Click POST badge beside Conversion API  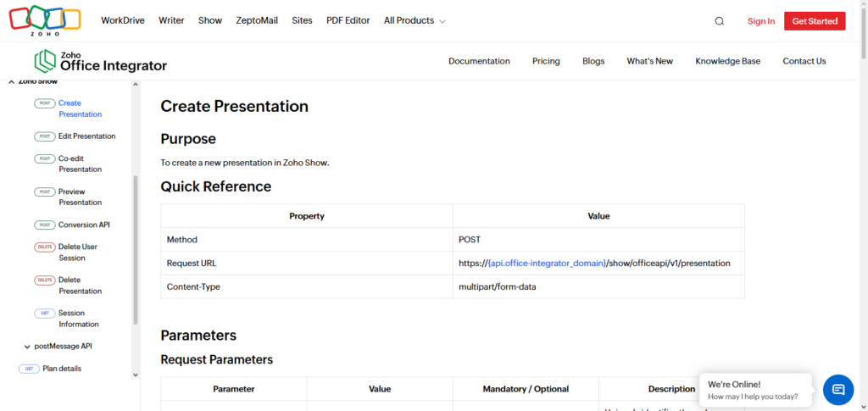pos(45,225)
